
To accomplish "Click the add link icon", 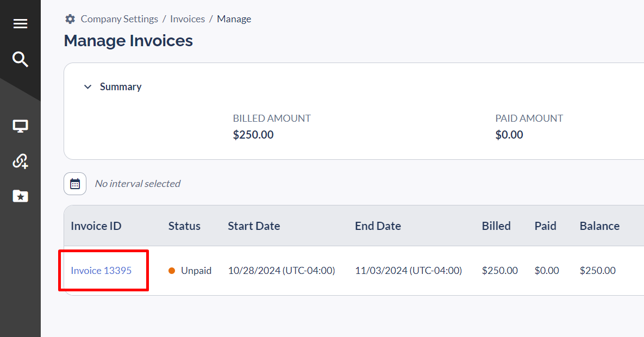I will pos(20,161).
